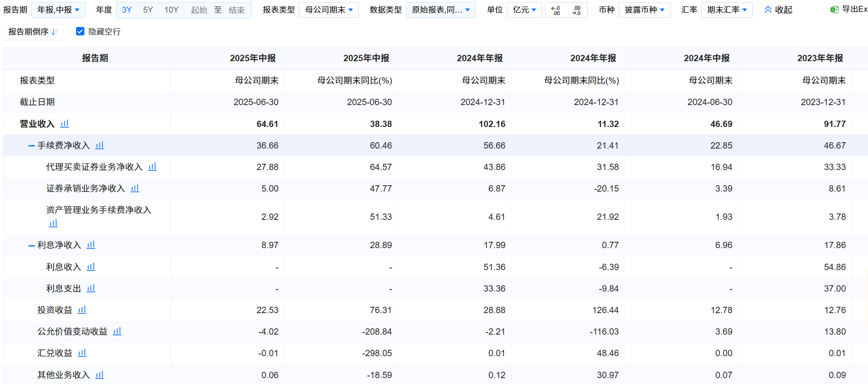This screenshot has height=384, width=868.
Task: Click the 起始 start date field
Action: pos(198,10)
